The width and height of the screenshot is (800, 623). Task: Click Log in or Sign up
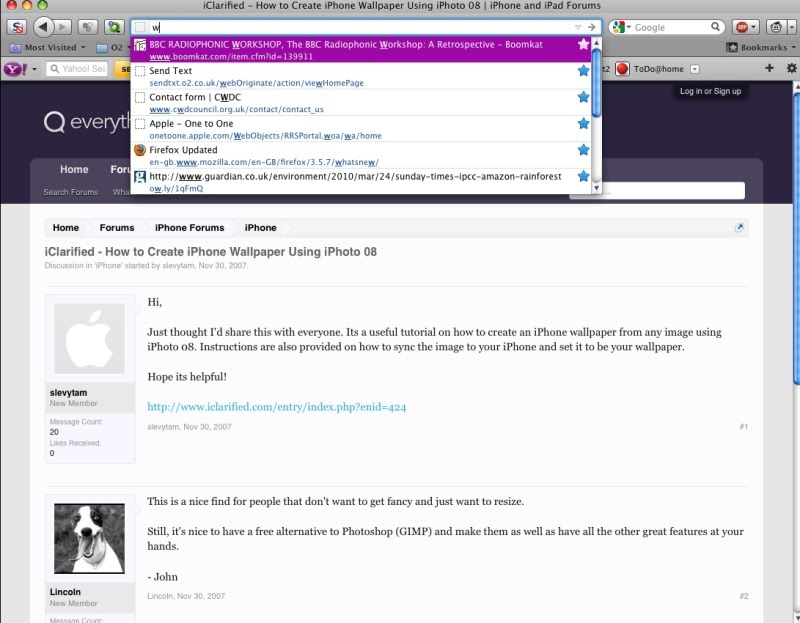tap(710, 91)
